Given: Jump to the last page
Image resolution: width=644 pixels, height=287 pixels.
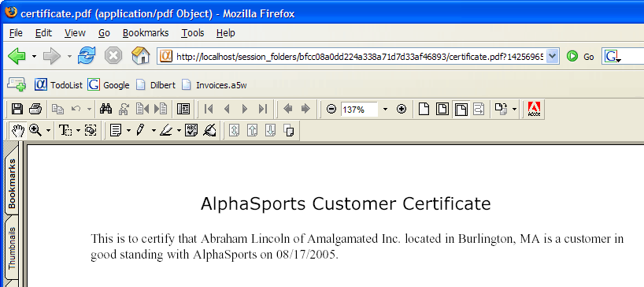Looking at the screenshot, I should (263, 109).
